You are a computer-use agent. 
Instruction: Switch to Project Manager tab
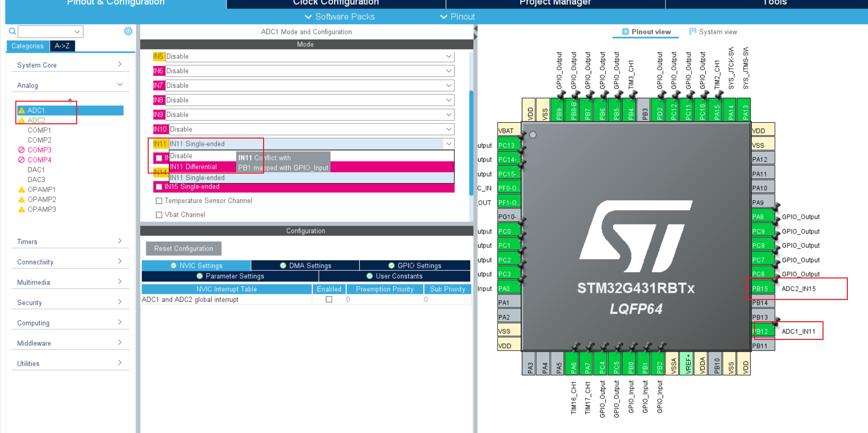pos(555,3)
